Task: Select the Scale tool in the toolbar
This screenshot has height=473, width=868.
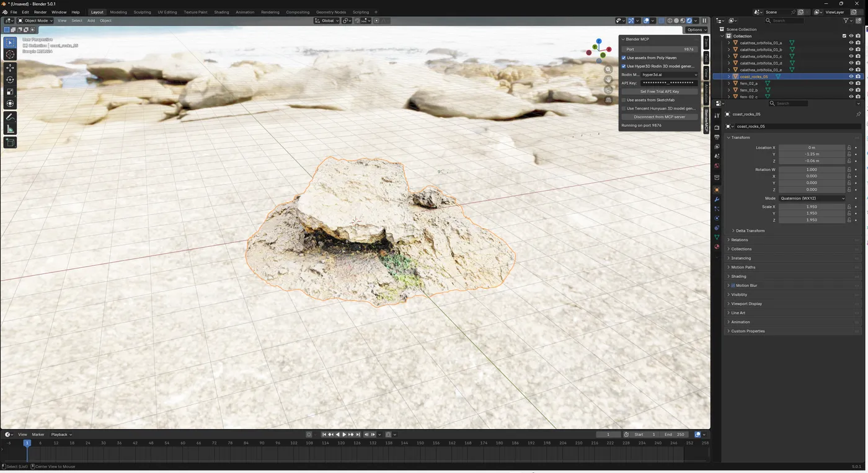Action: tap(10, 92)
